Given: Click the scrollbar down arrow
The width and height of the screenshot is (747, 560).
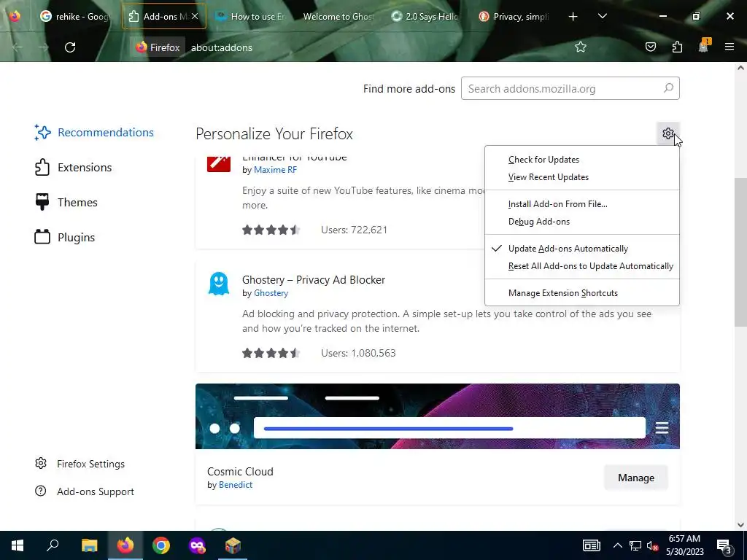Looking at the screenshot, I should click(x=740, y=525).
